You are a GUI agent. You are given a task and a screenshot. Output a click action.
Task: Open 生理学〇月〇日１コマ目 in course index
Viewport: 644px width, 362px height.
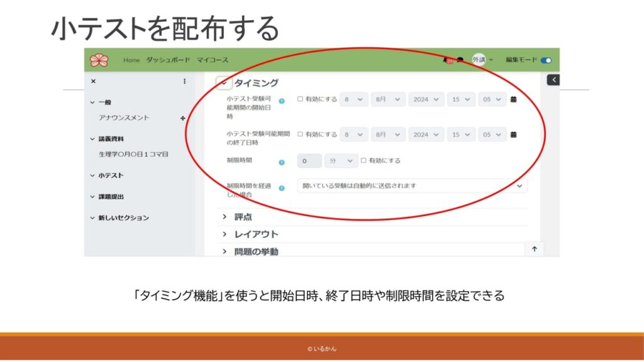click(133, 154)
